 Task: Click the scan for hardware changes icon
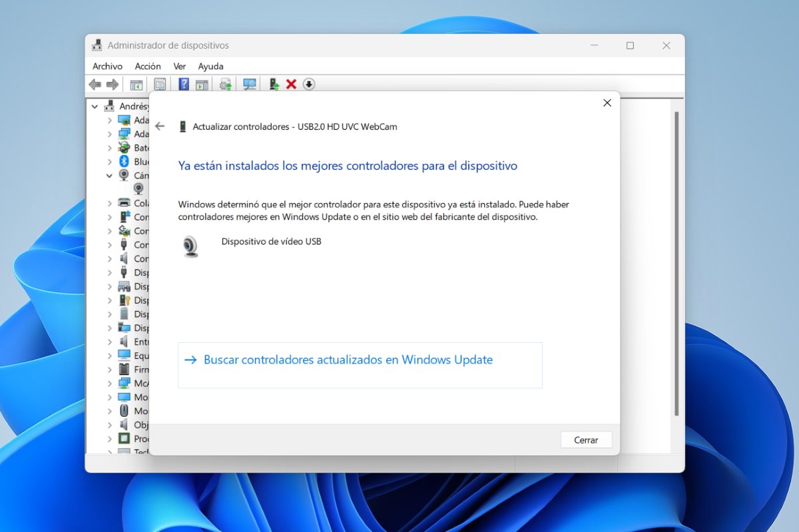click(250, 85)
